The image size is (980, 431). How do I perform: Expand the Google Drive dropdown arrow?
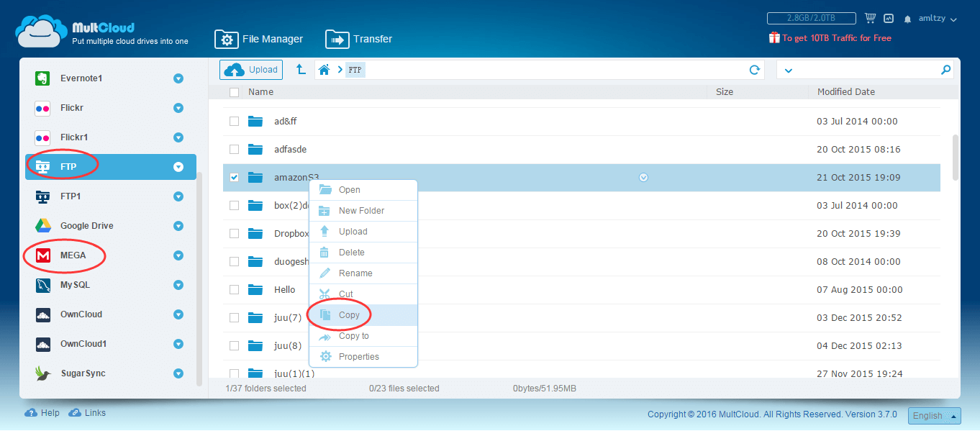coord(178,226)
